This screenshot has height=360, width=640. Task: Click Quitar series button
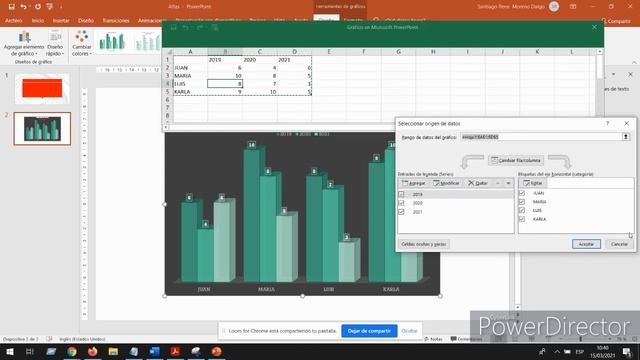(478, 183)
